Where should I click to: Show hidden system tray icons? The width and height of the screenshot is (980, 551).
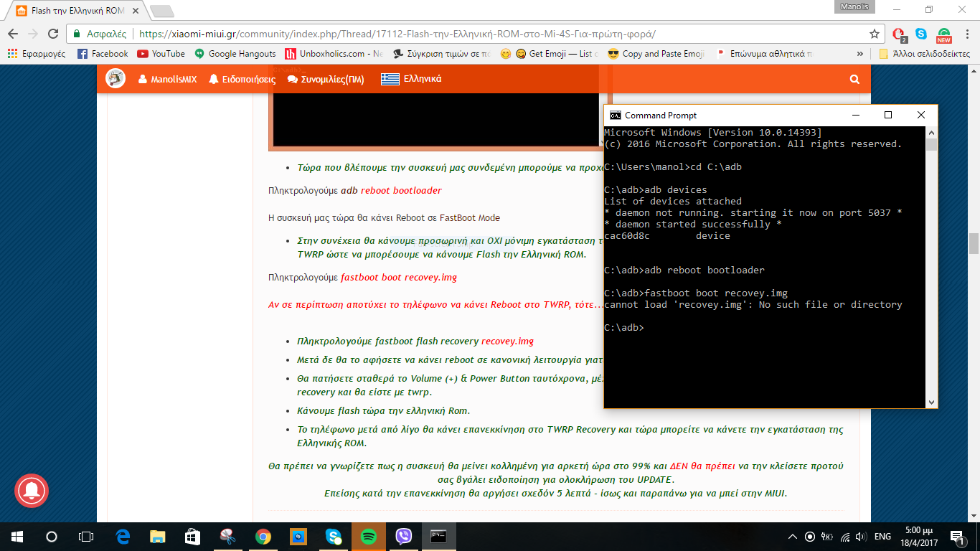(792, 536)
